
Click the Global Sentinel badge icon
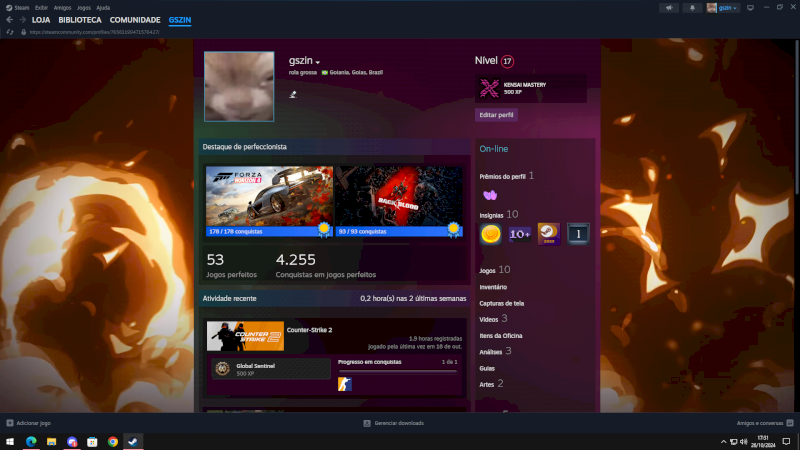click(x=223, y=368)
